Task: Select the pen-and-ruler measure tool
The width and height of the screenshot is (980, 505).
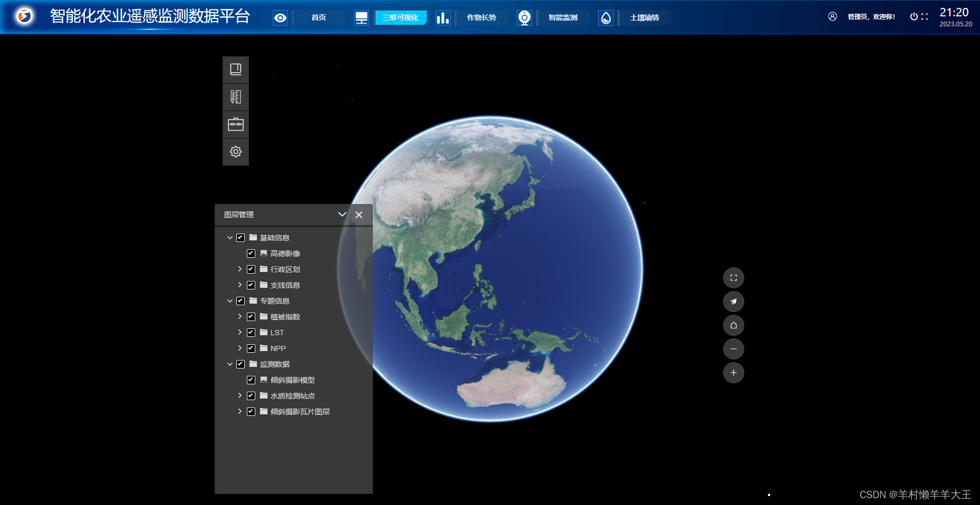Action: click(235, 96)
